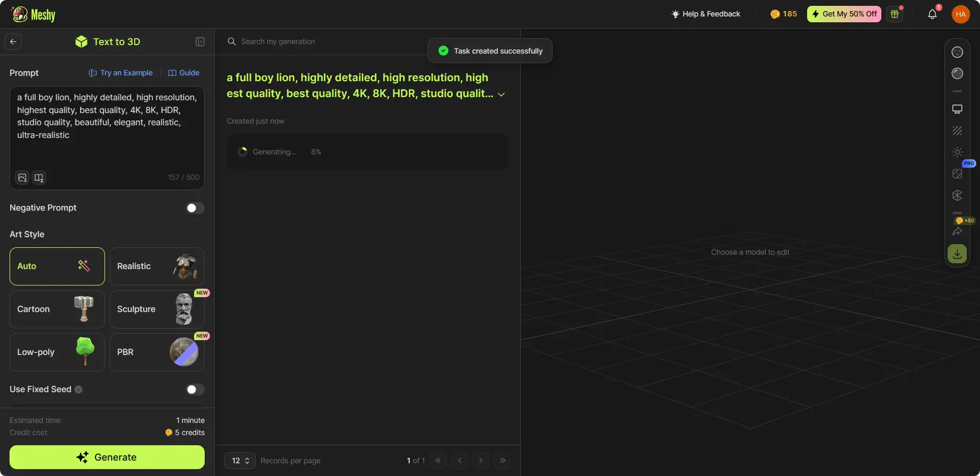Choose the Sculpture art style option

click(157, 309)
